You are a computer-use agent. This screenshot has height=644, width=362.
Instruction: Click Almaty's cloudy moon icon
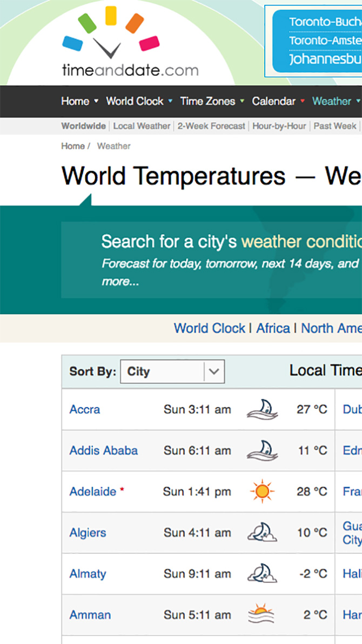(262, 574)
